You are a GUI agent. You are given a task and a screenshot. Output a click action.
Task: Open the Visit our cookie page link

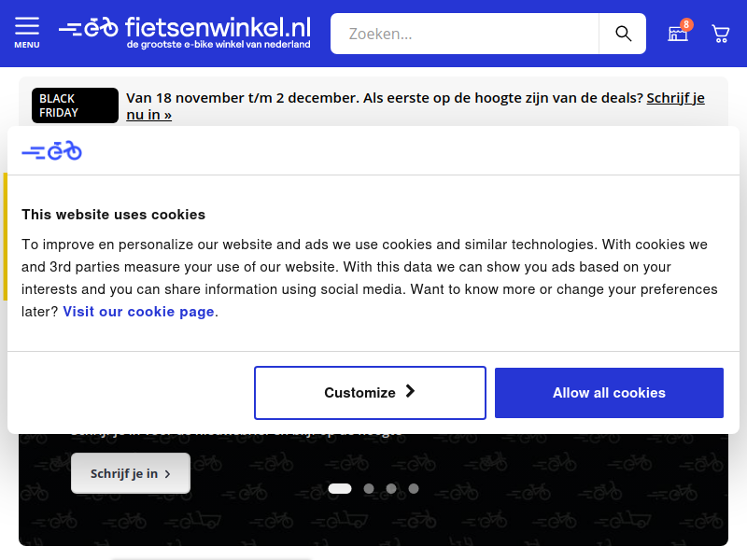pos(138,312)
